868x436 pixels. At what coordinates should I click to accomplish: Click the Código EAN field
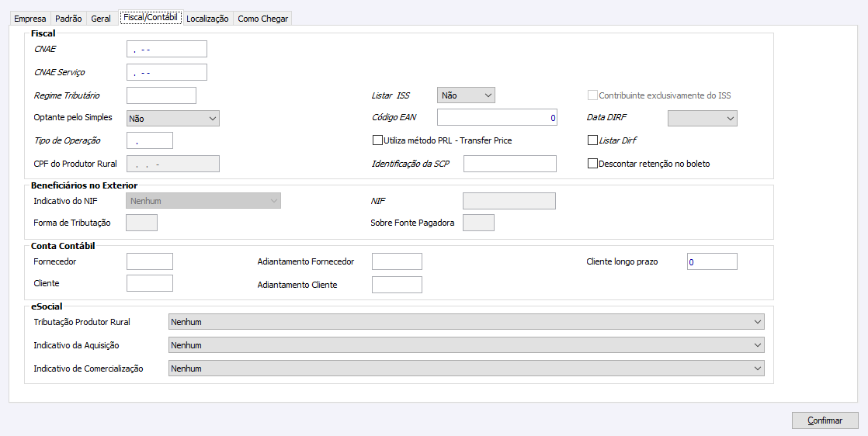(x=497, y=118)
